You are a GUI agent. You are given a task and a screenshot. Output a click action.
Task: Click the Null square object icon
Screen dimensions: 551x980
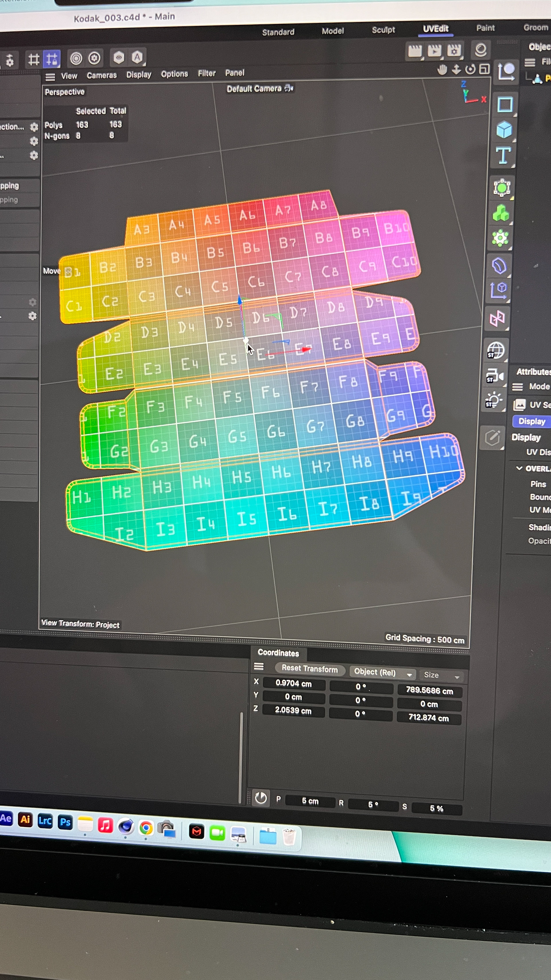point(505,104)
